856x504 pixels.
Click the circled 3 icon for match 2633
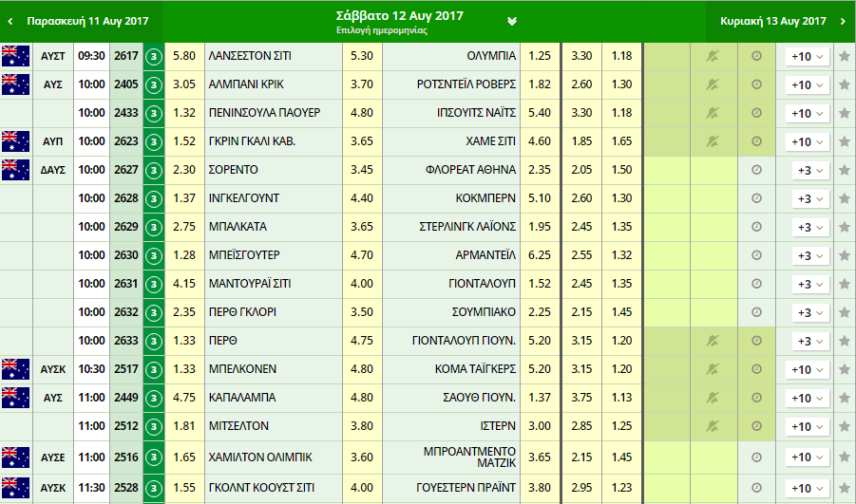[x=153, y=341]
